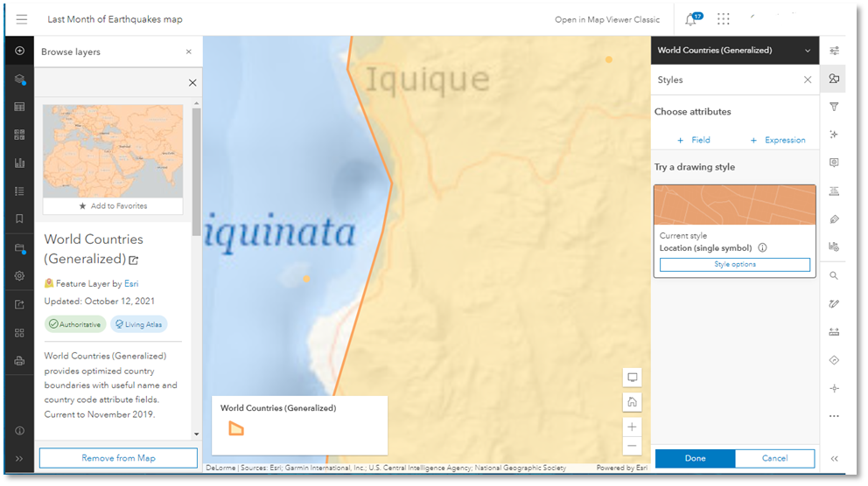Open layer Properties sliders icon
The width and height of the screenshot is (868, 486).
834,51
